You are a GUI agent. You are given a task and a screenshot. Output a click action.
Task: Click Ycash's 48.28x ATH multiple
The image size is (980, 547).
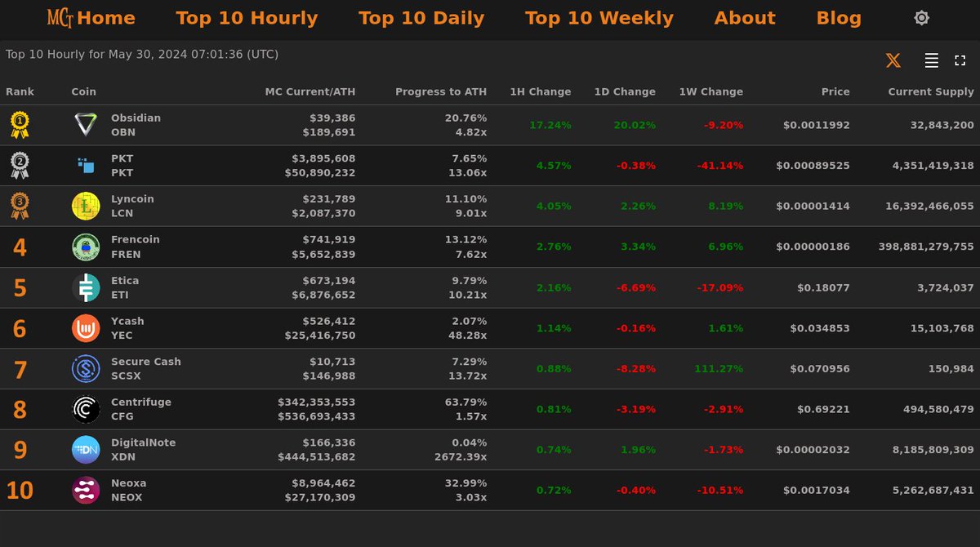click(468, 336)
